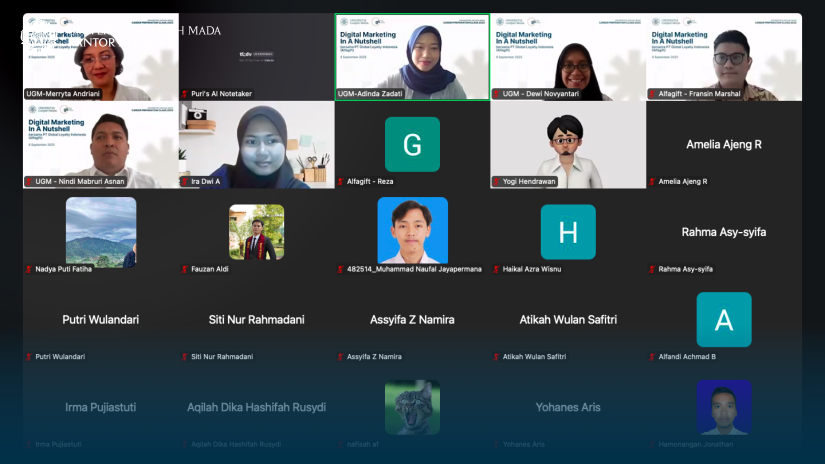The width and height of the screenshot is (825, 464).
Task: Click the muted mic icon by Nadya Puti Fatiha
Action: pyautogui.click(x=29, y=269)
